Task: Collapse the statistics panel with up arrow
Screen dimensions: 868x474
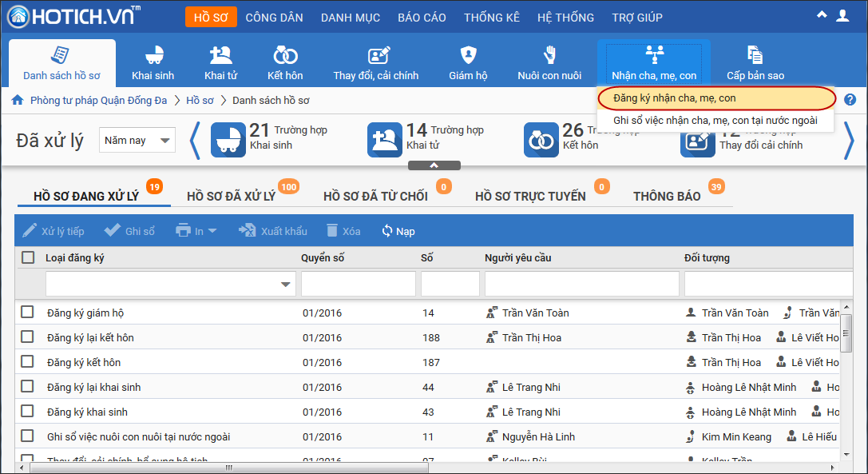Action: click(x=434, y=165)
